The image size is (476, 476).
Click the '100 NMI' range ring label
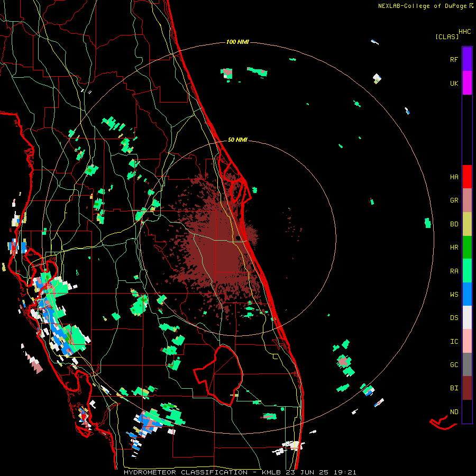[237, 42]
